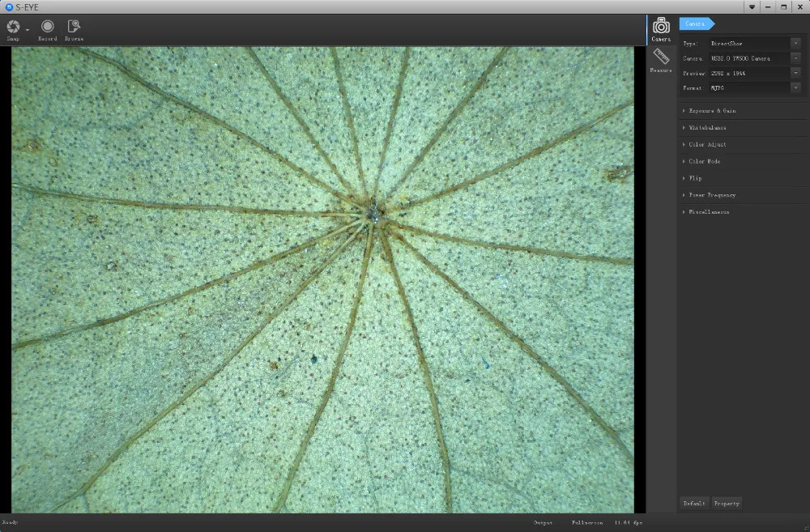
Task: Expand the Exposure & Gain section
Action: (712, 111)
